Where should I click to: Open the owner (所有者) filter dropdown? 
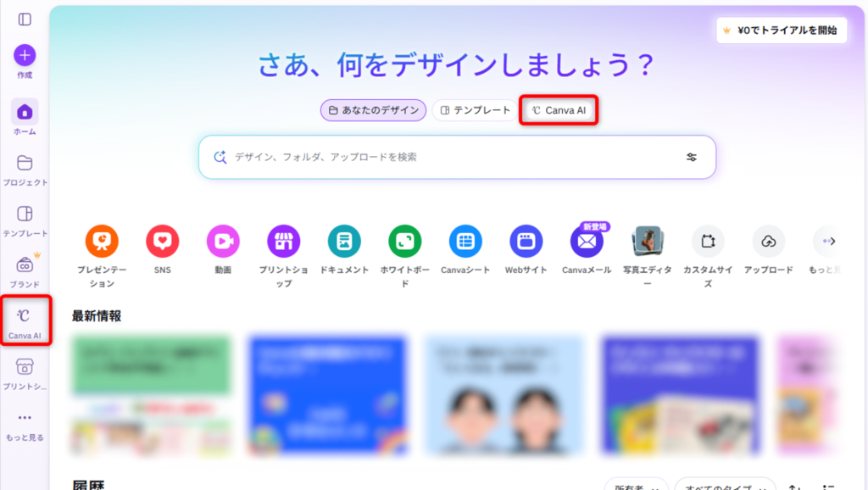click(x=637, y=484)
